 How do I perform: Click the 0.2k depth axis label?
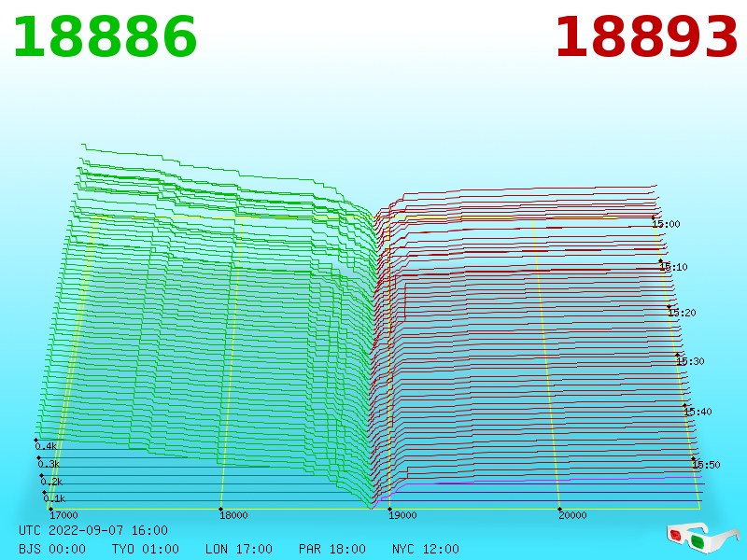(x=51, y=482)
